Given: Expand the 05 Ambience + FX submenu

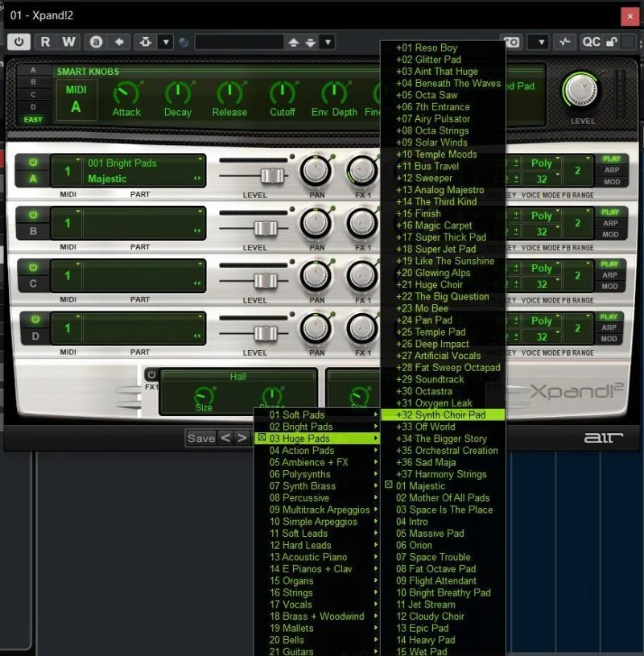Looking at the screenshot, I should 317,462.
